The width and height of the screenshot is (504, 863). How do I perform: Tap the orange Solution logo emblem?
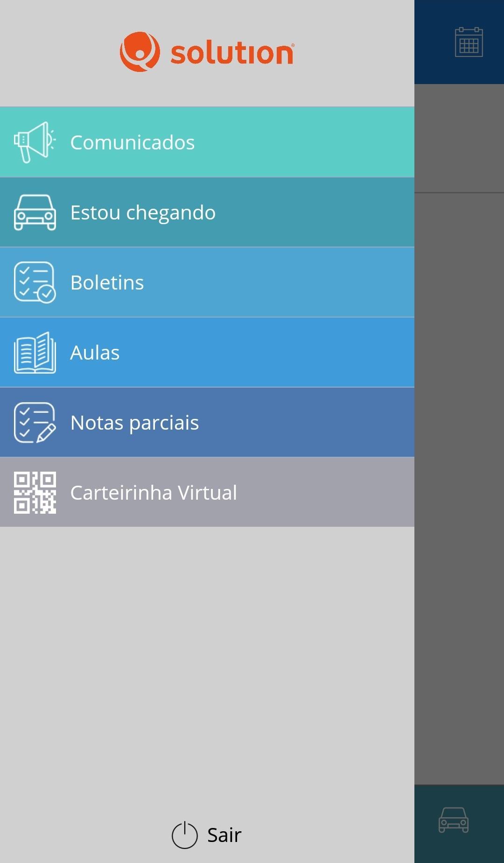click(140, 51)
